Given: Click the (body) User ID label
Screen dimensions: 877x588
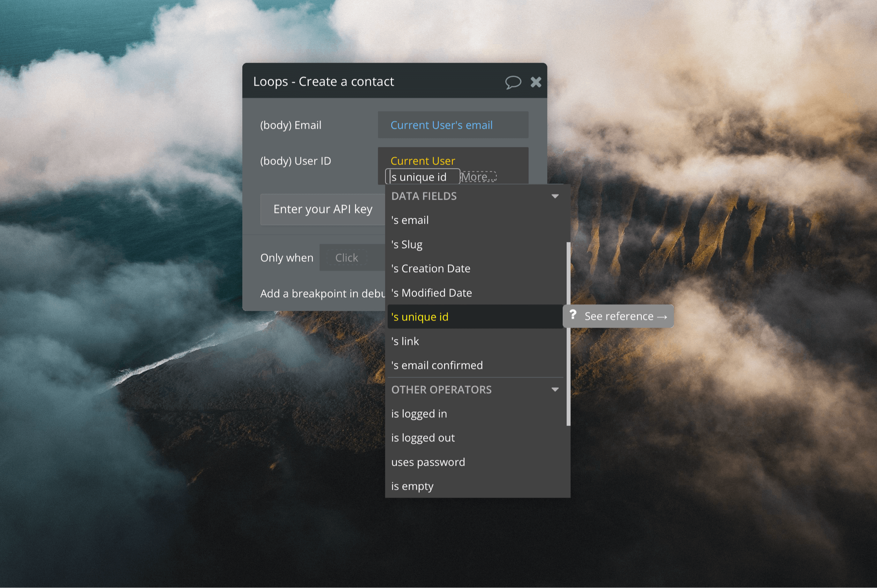Looking at the screenshot, I should click(x=295, y=161).
